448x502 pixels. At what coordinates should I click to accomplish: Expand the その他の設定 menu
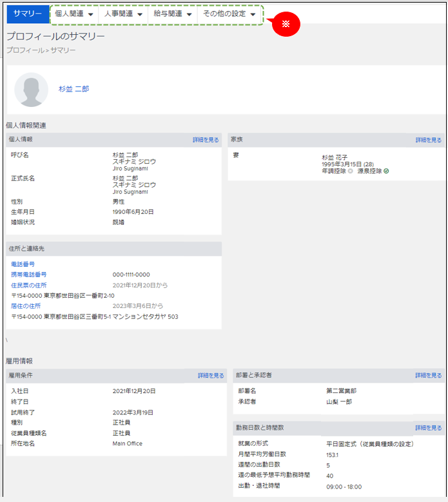(229, 14)
